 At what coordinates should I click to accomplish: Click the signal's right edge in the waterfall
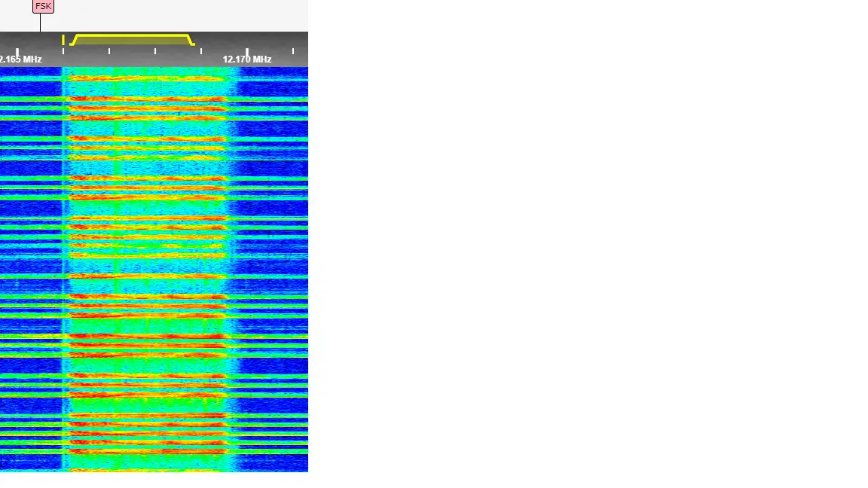click(x=230, y=264)
